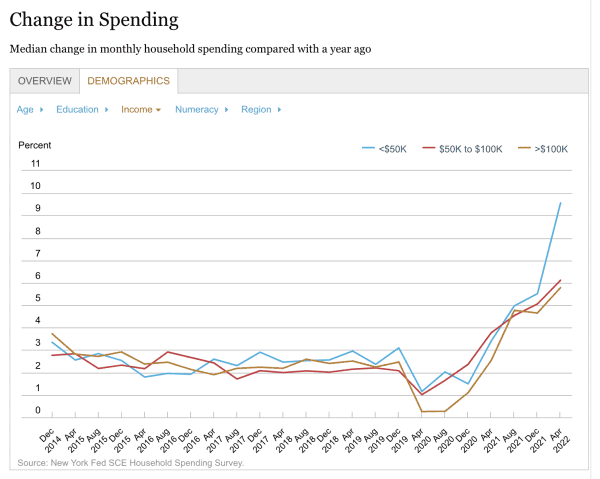
Task: Open the Education dropdown menu
Action: point(81,109)
